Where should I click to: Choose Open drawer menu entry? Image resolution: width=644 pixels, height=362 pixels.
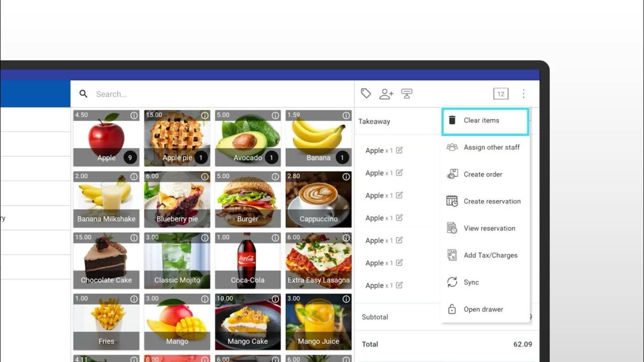point(485,309)
